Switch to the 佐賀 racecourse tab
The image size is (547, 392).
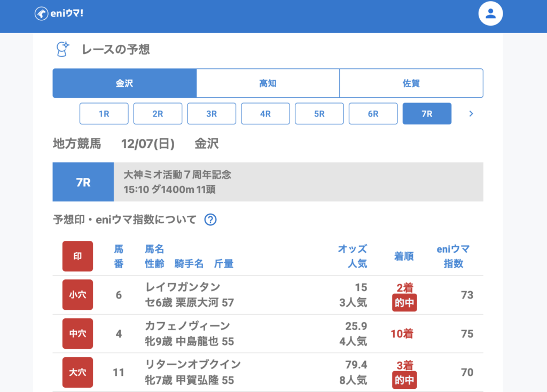[411, 83]
